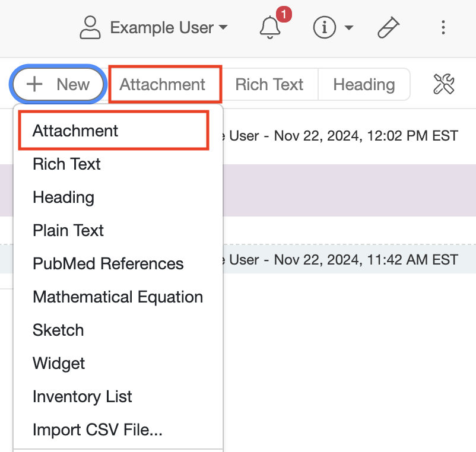Open the dropdown arrow beside the info icon
Screen dimensions: 476x452
[x=349, y=28]
